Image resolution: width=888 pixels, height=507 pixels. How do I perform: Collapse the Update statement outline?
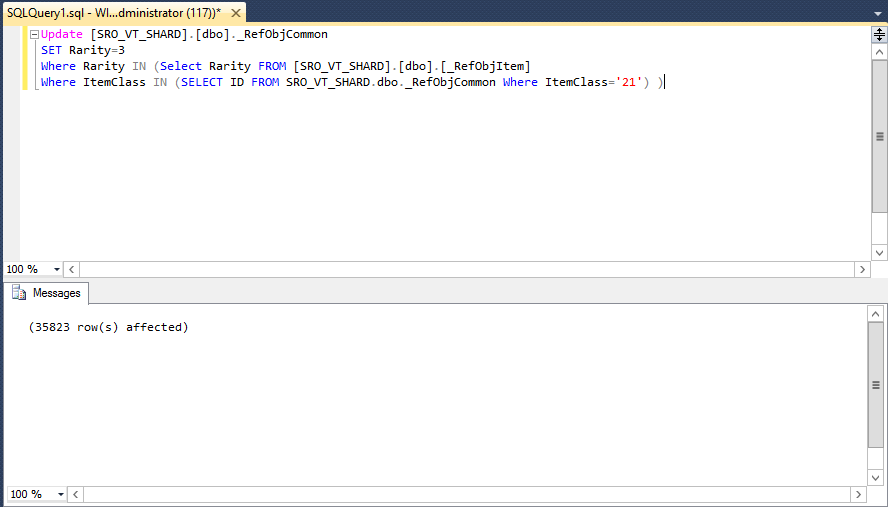point(34,35)
